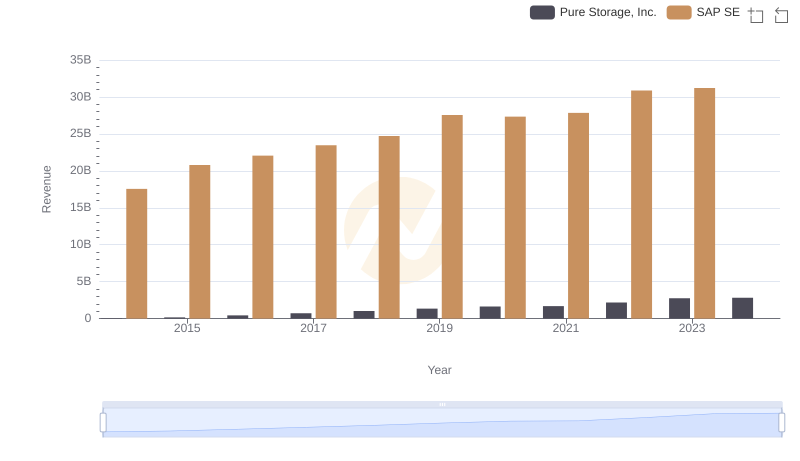Grab the right handle of the range slider
800x461 pixels.
tap(782, 423)
